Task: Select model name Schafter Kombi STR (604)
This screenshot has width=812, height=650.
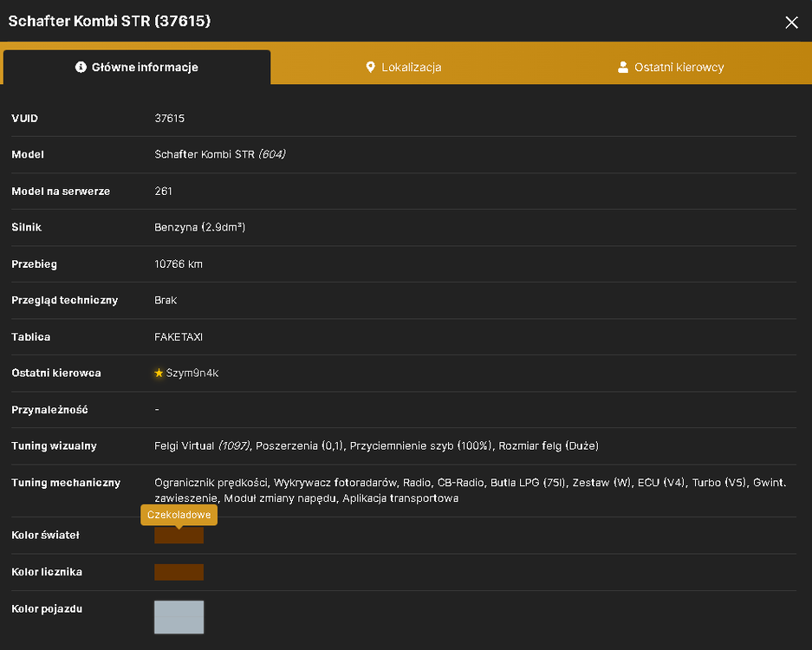Action: tap(220, 154)
